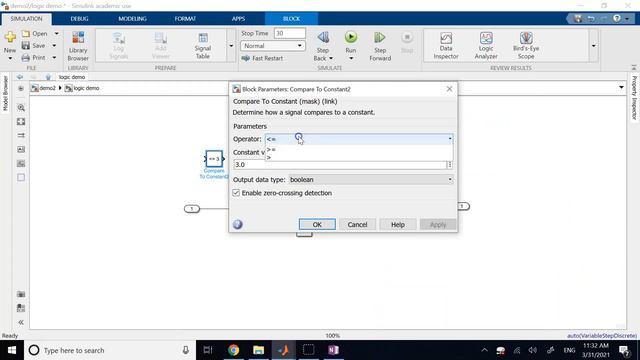Screen dimensions: 640x360
Task: Expand the Review Results gallery arrow
Action: point(593,46)
